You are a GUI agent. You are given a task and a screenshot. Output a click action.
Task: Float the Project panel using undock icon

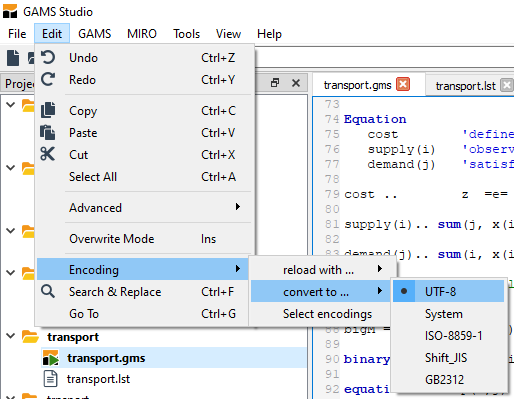tap(275, 83)
